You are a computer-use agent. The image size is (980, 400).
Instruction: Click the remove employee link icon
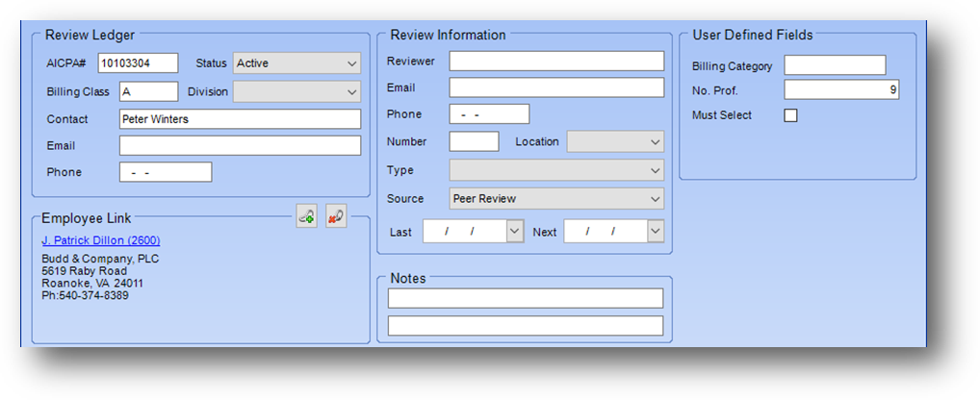coord(336,216)
